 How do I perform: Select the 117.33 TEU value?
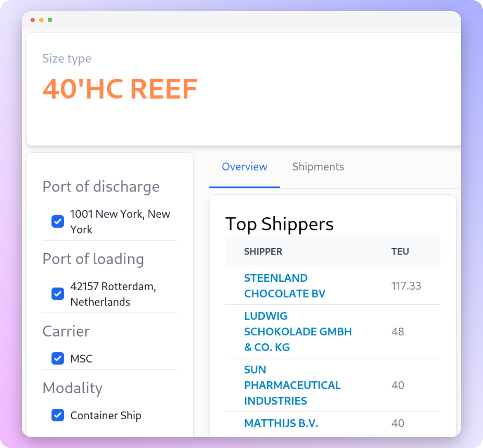click(x=406, y=286)
